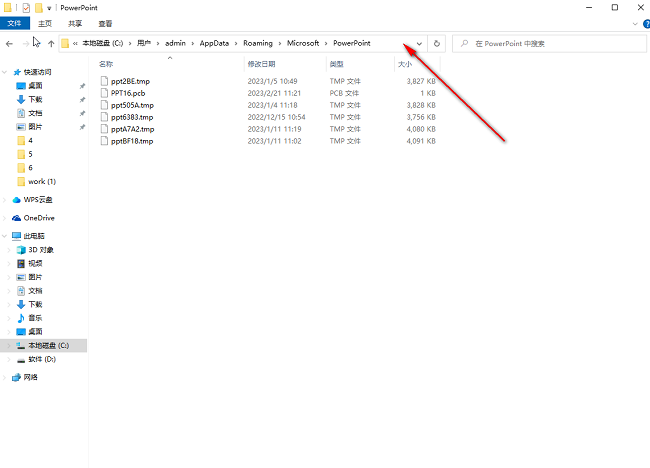
Task: Open the 文件 menu tab
Action: pos(15,24)
